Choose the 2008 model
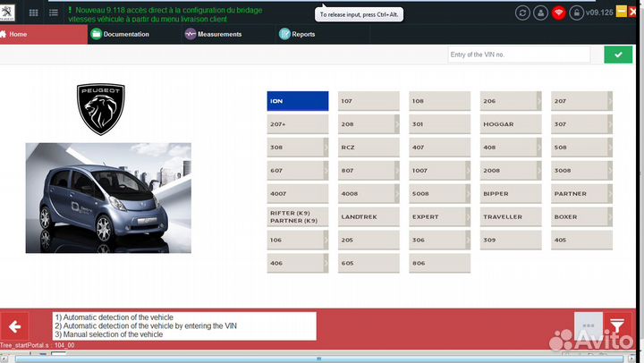The width and height of the screenshot is (644, 363). click(511, 171)
